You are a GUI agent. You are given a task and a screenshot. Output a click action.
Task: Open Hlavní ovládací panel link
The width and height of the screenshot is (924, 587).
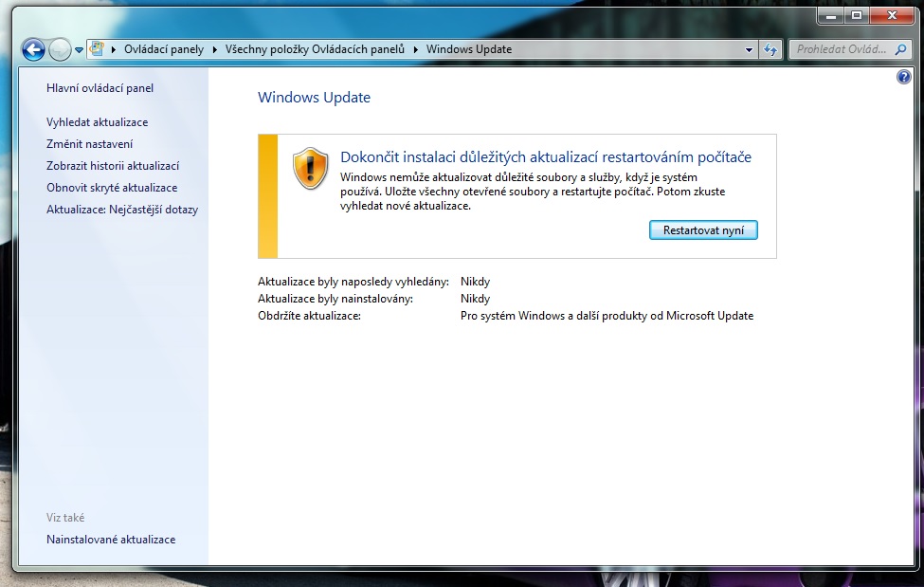[x=100, y=88]
